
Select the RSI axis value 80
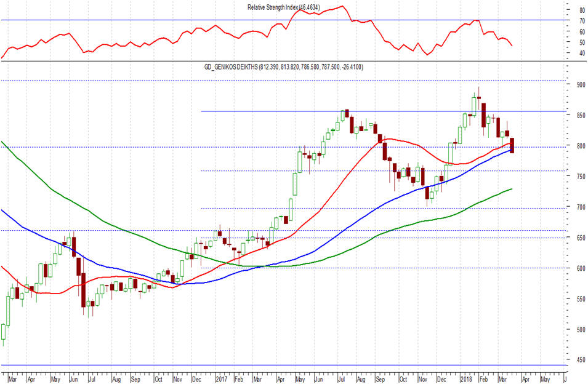(x=582, y=10)
